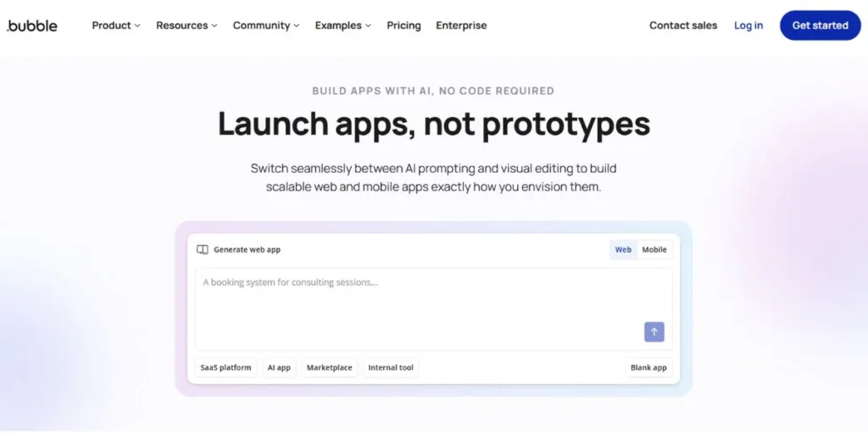Expand the Examples menu
The height and width of the screenshot is (434, 868).
[x=343, y=25]
